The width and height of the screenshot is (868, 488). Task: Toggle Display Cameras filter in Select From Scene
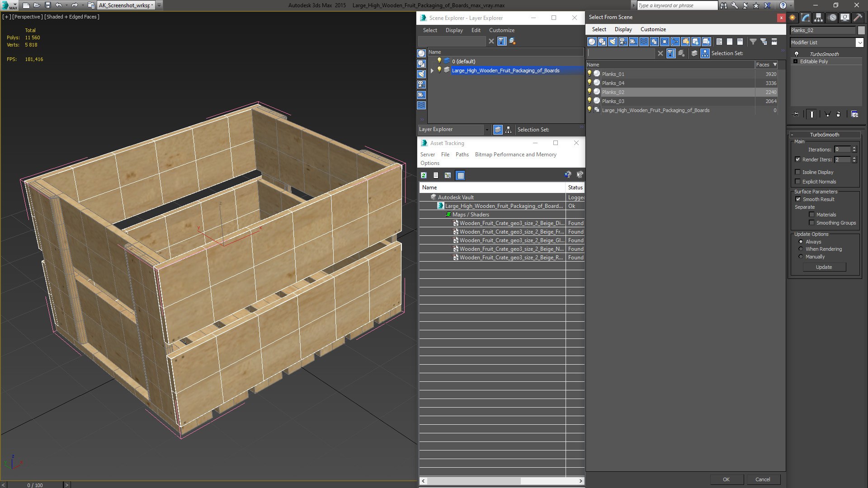click(x=623, y=42)
